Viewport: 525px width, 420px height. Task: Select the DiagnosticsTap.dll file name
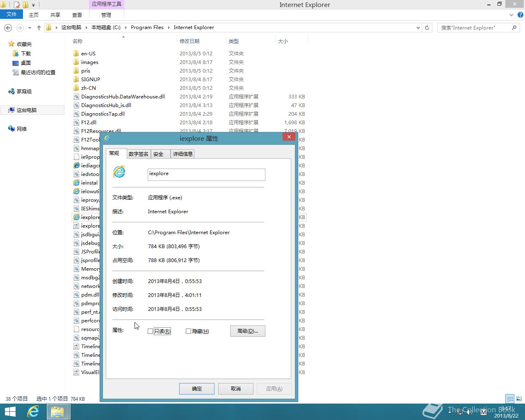103,114
